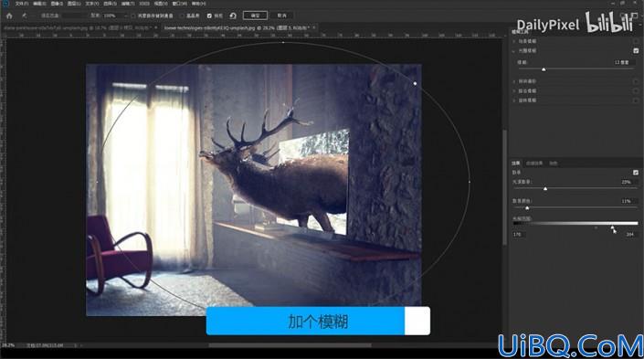Click the Light Bokeh (光源散景) slider handle
The image size is (644, 359).
click(x=545, y=189)
